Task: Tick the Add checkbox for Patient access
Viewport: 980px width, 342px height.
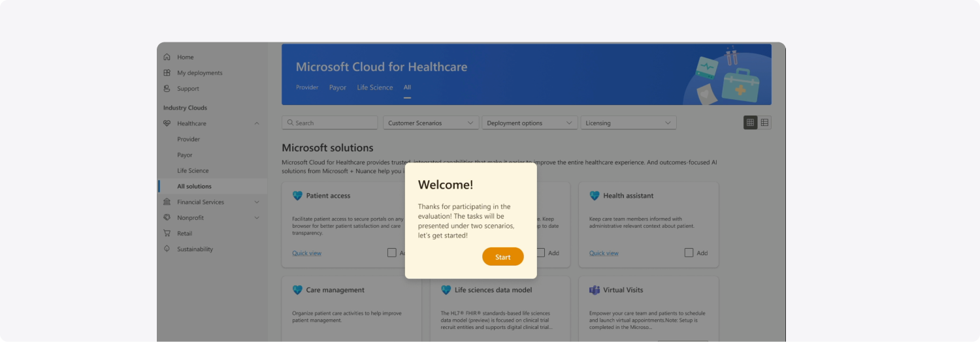Action: (392, 253)
